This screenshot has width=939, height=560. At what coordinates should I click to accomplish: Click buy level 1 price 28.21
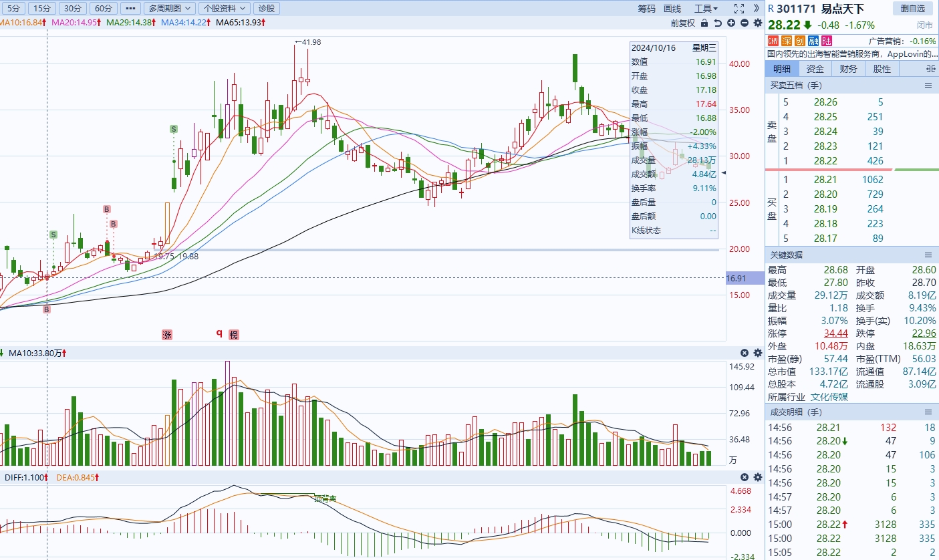pos(827,179)
